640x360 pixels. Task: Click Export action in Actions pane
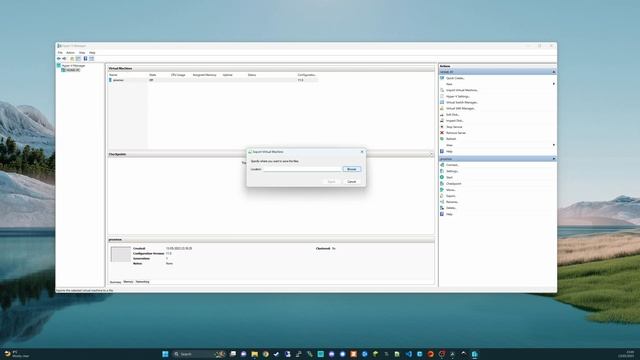pos(451,196)
